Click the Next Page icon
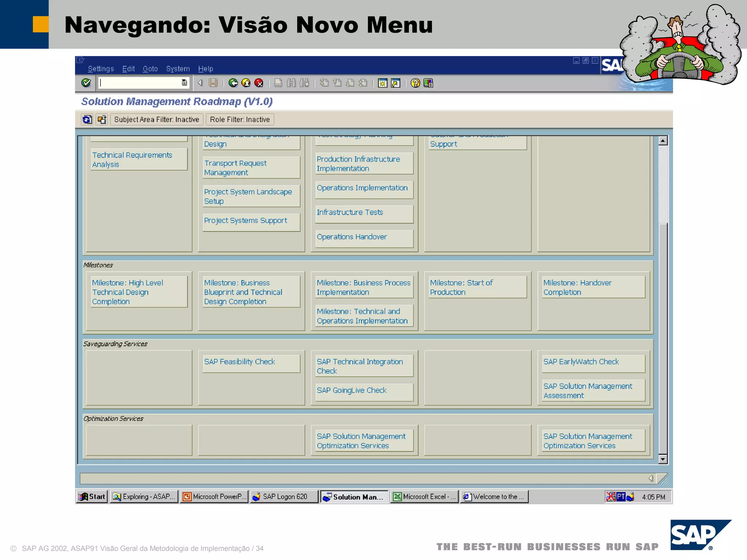 (x=350, y=83)
